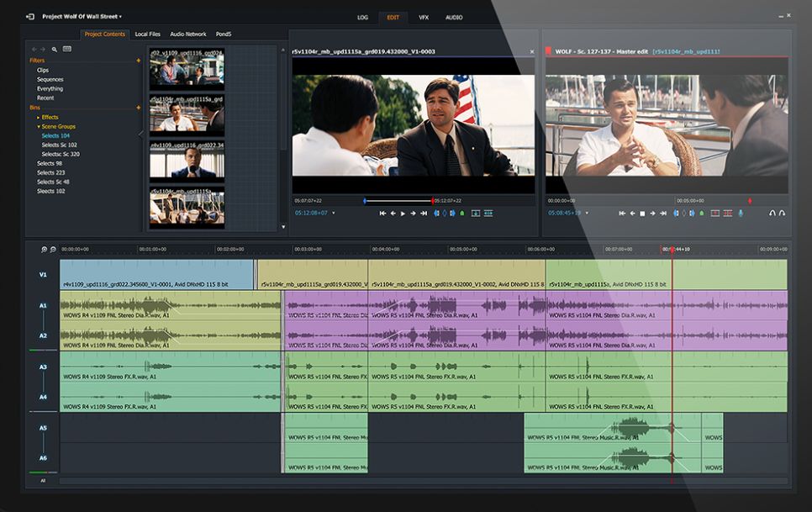
Task: Click scroll down arrow of clip thumbnails
Action: point(283,227)
